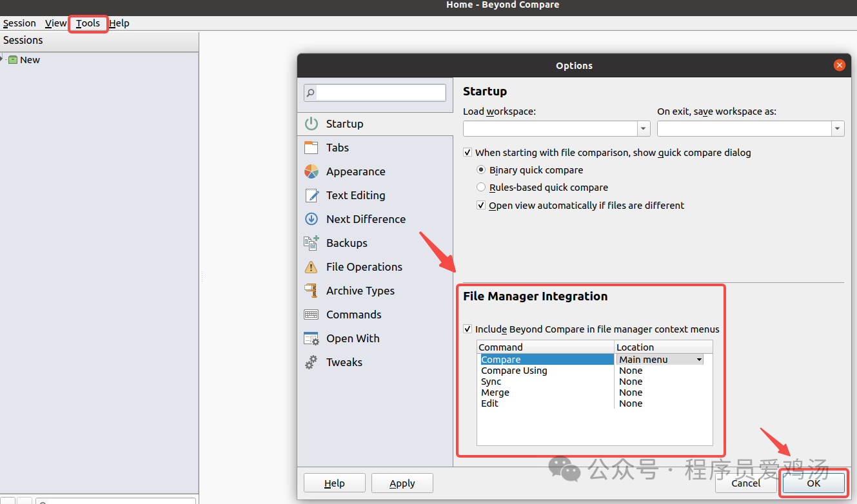Uncheck Open view automatically if files are different
Image resolution: width=857 pixels, height=504 pixels.
pos(481,205)
